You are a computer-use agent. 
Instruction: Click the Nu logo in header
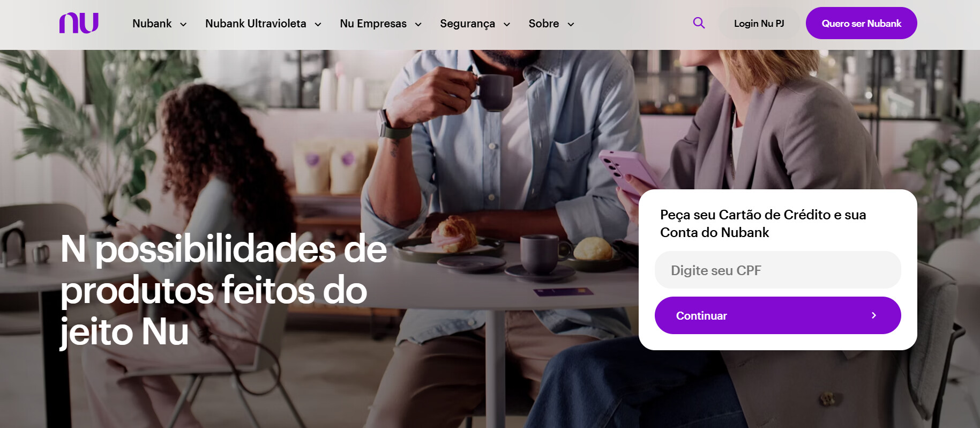click(x=79, y=23)
